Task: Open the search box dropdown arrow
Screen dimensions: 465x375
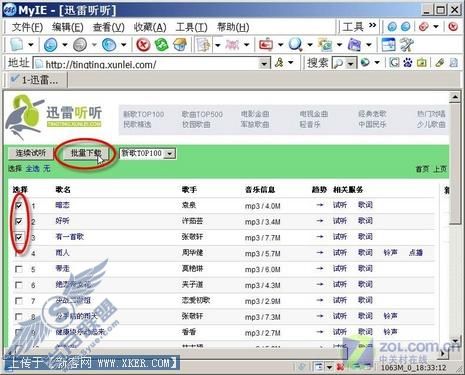Action: tap(350, 63)
